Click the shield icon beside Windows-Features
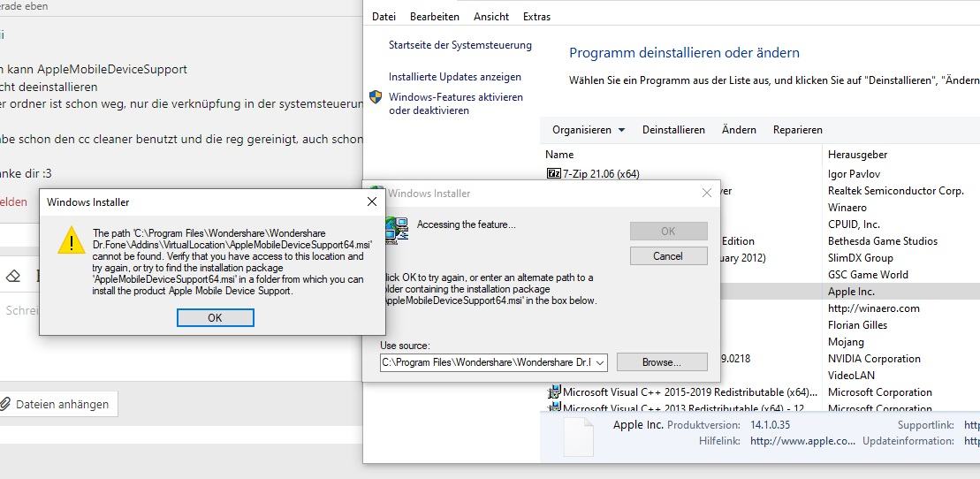The image size is (980, 479). click(376, 97)
